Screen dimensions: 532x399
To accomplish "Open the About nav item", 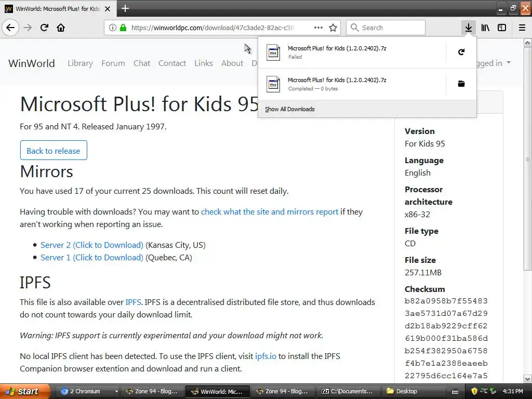I will 232,63.
